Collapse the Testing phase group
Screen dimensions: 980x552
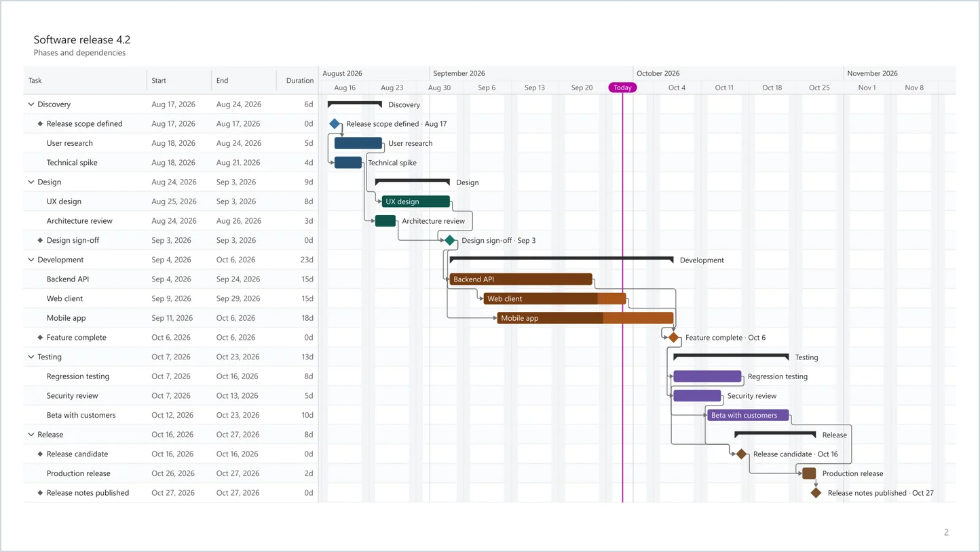(31, 357)
